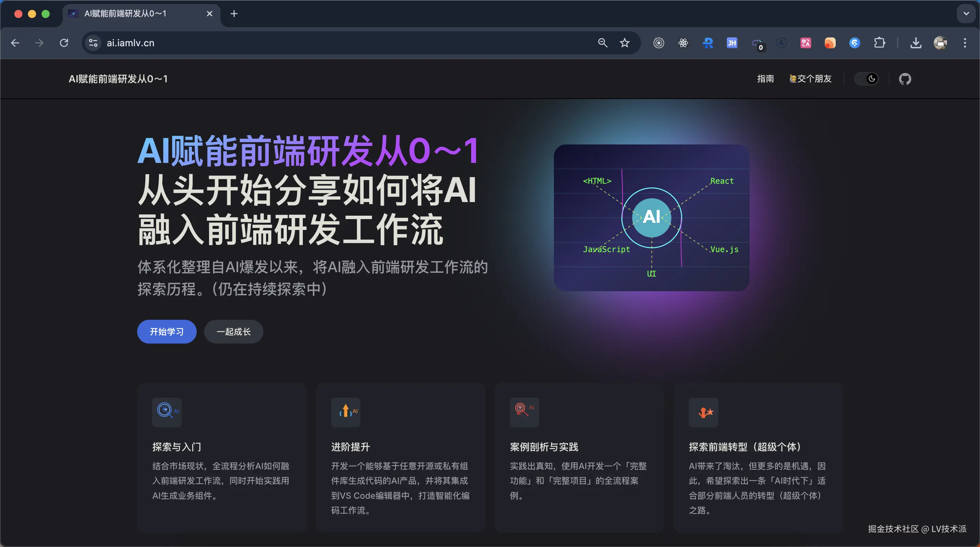Open the 指南 nav menu item
Image resolution: width=980 pixels, height=547 pixels.
coord(765,79)
